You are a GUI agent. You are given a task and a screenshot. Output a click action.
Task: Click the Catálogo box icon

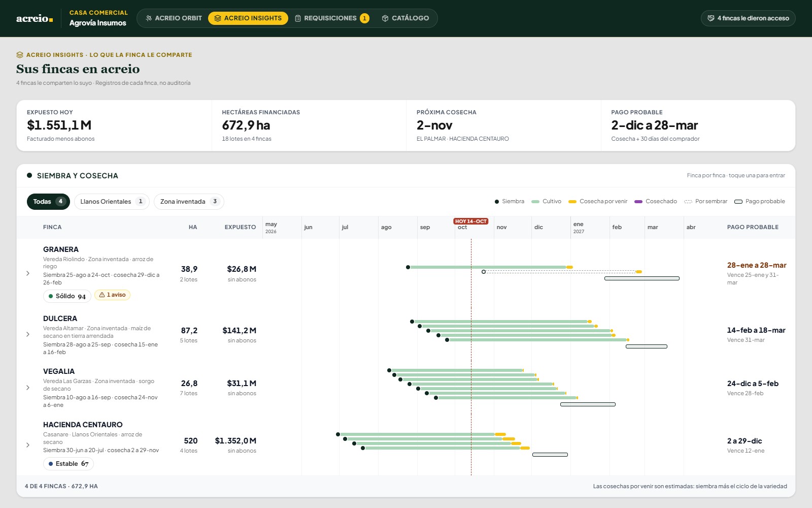(x=385, y=18)
